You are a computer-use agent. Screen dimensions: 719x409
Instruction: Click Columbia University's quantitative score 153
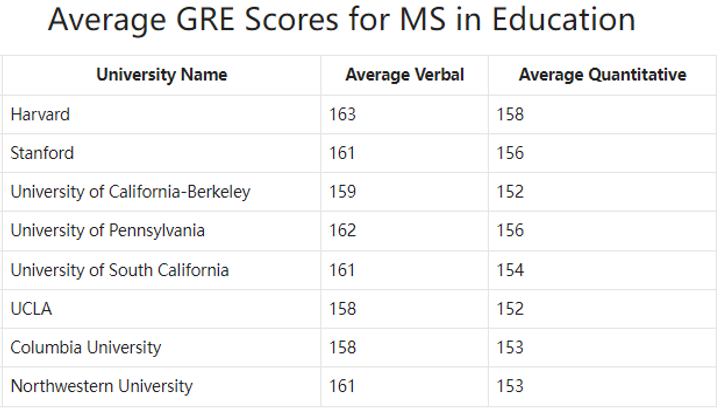pos(510,348)
